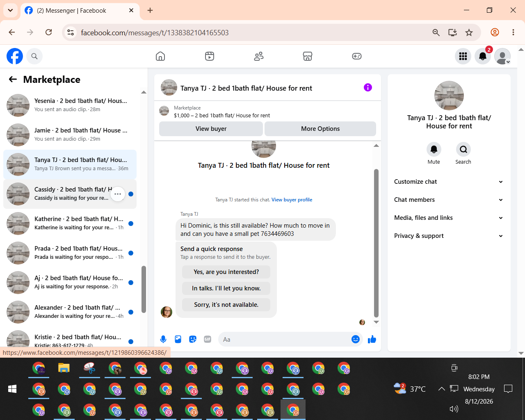
Task: Open the emoji picker
Action: click(356, 339)
